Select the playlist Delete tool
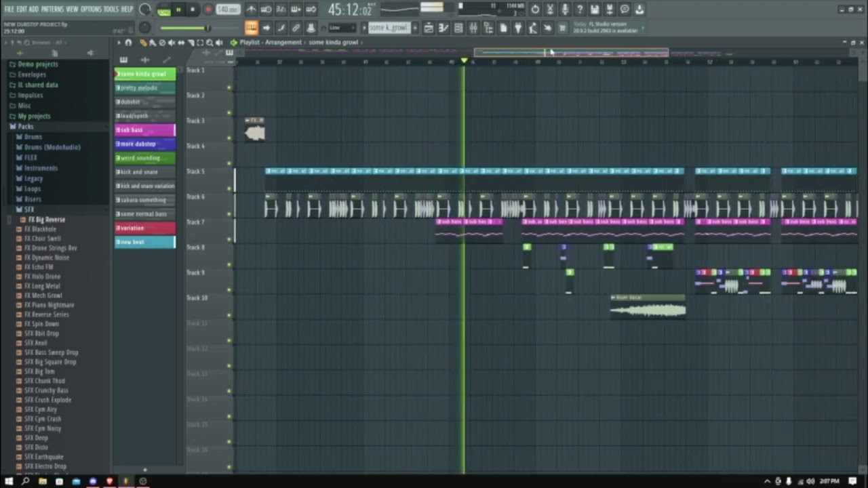Image resolution: width=868 pixels, height=488 pixels. click(x=162, y=42)
